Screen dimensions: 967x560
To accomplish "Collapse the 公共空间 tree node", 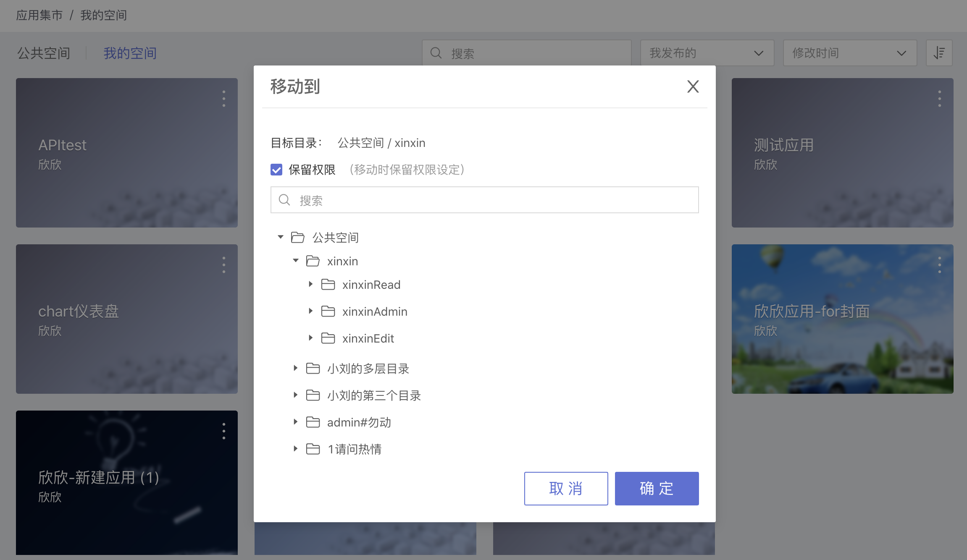I will (x=281, y=237).
